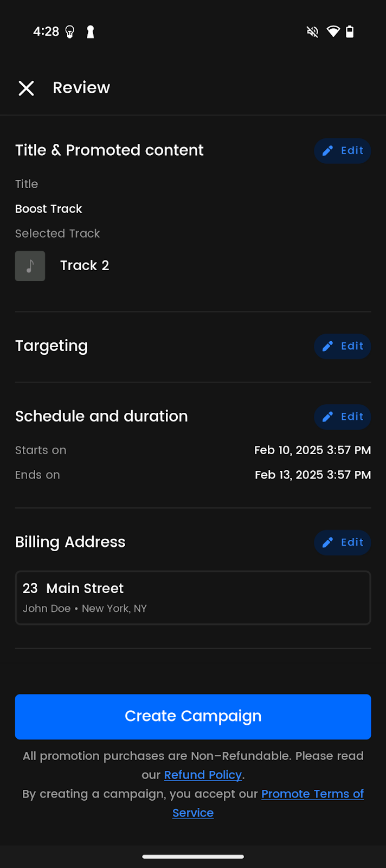
Task: Tap the muted sound status icon
Action: point(312,32)
